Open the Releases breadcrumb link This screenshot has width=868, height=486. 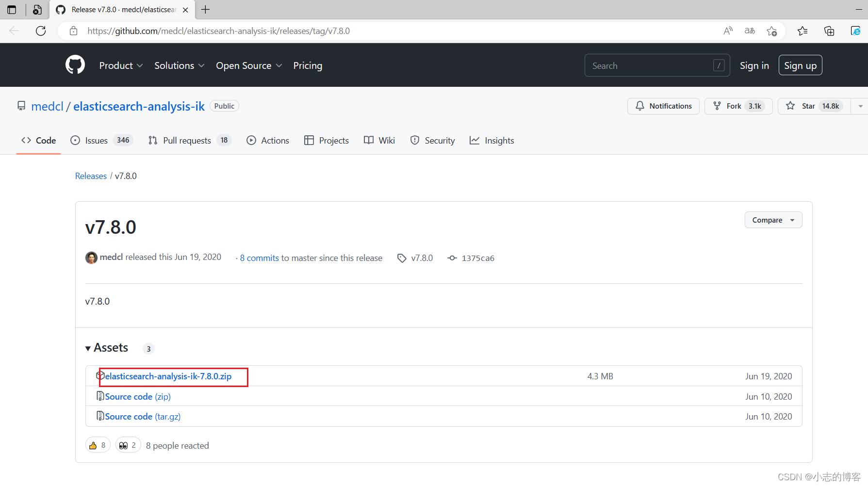click(90, 176)
